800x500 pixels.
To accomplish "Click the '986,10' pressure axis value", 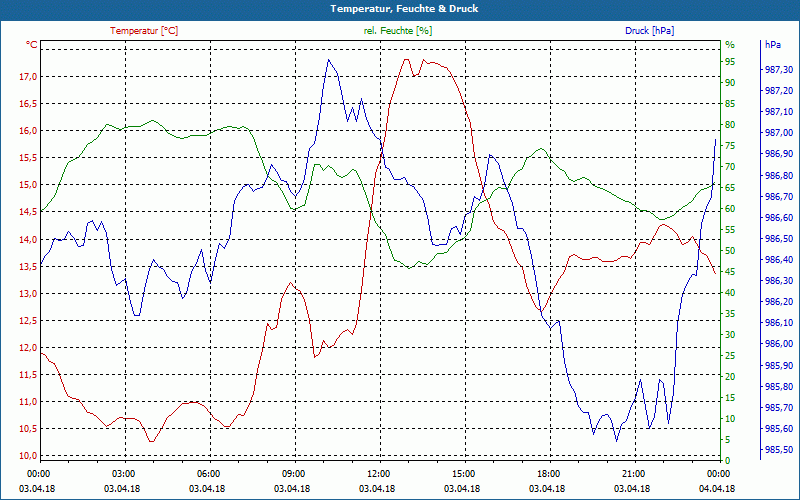I will click(x=779, y=323).
